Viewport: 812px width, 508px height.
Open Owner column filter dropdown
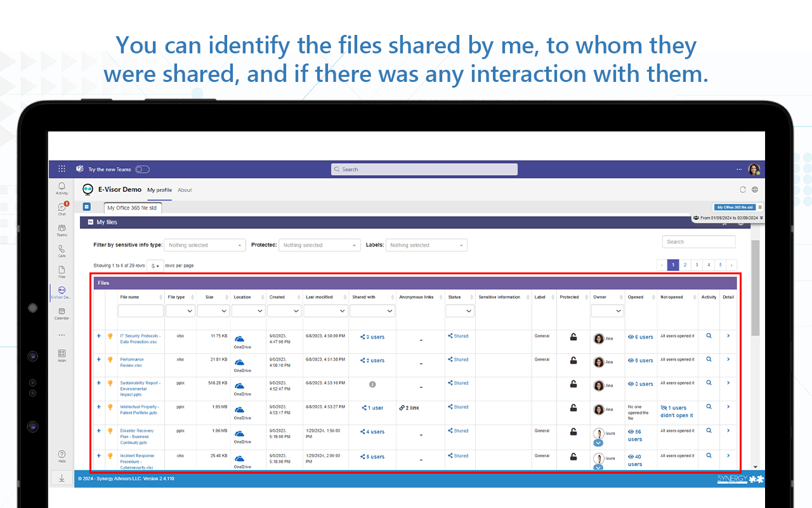click(x=608, y=311)
